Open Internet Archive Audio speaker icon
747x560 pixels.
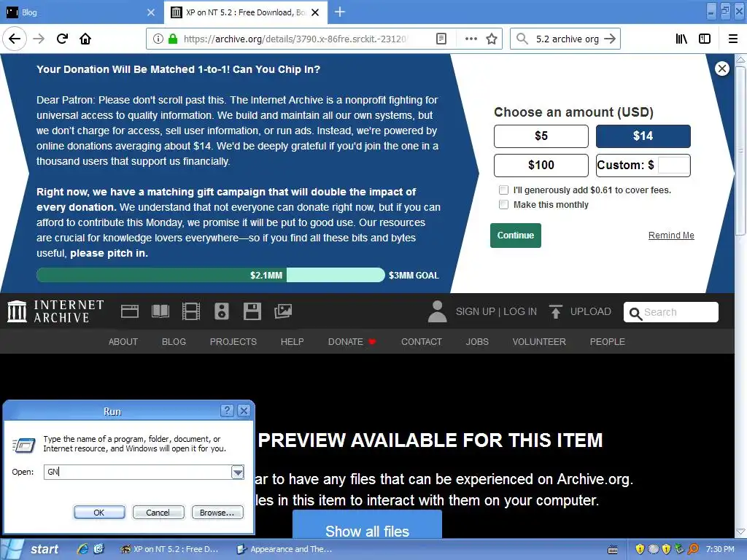point(222,311)
